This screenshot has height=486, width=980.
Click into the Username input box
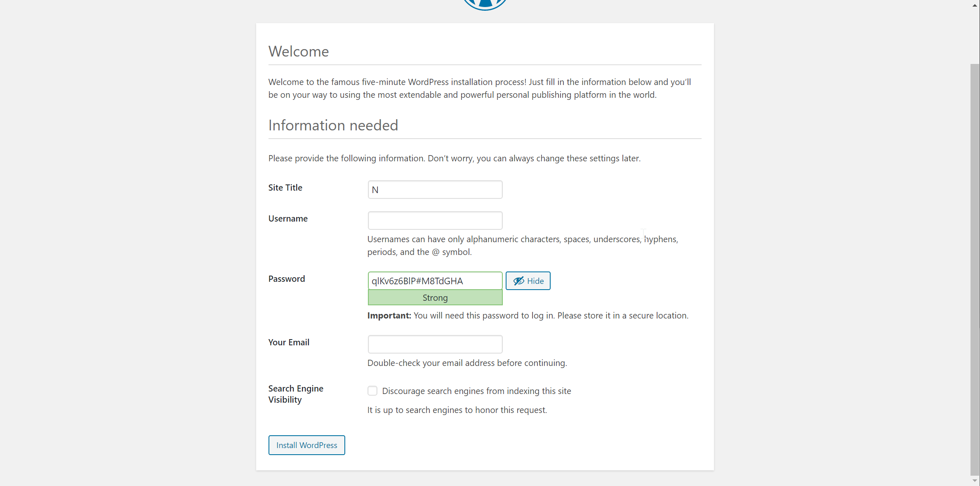[435, 221]
